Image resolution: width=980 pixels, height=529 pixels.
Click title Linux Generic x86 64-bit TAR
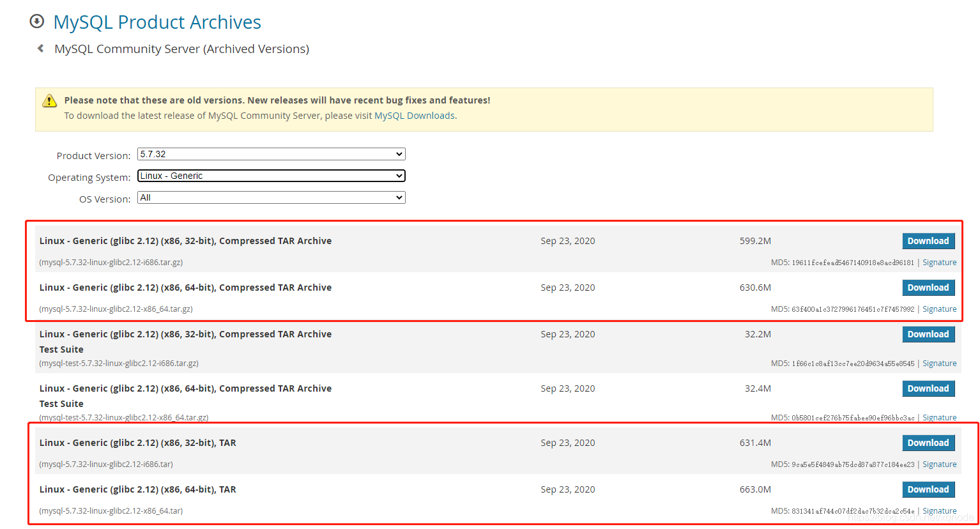coord(138,489)
